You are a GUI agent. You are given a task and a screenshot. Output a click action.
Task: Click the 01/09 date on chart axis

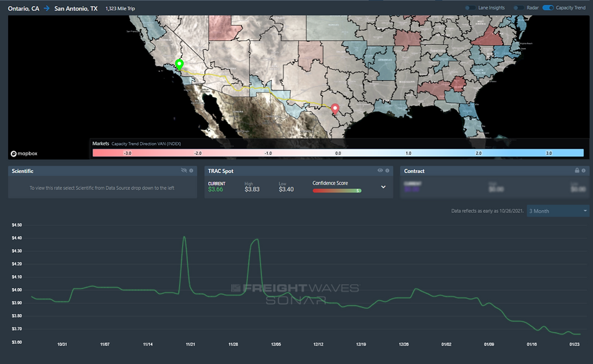click(x=489, y=344)
